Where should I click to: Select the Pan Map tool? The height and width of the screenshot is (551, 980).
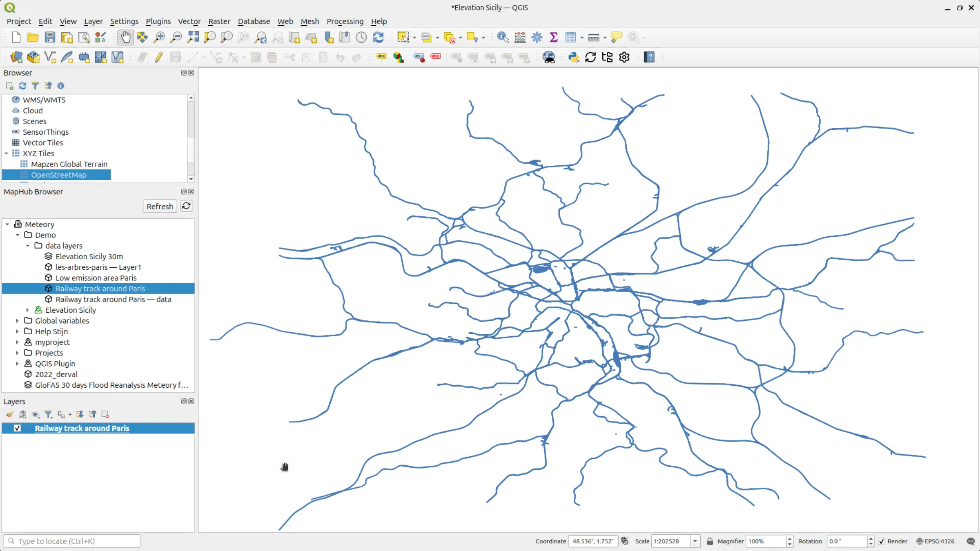125,37
